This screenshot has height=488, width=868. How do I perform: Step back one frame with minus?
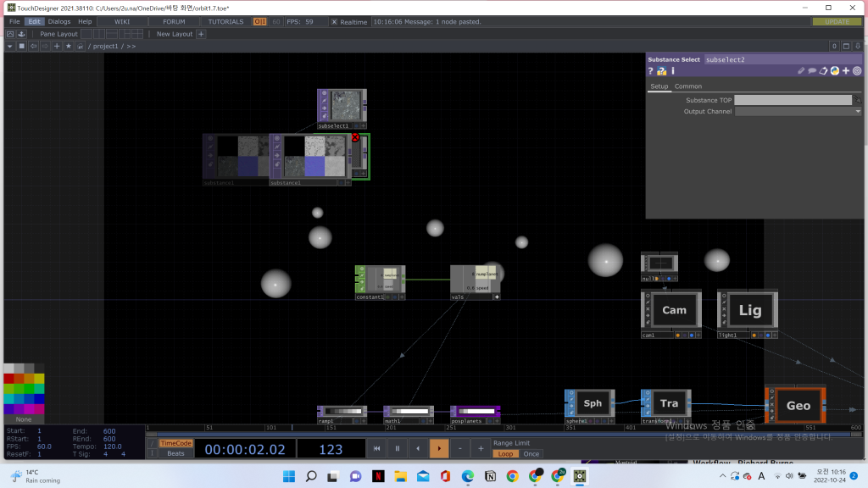(460, 448)
